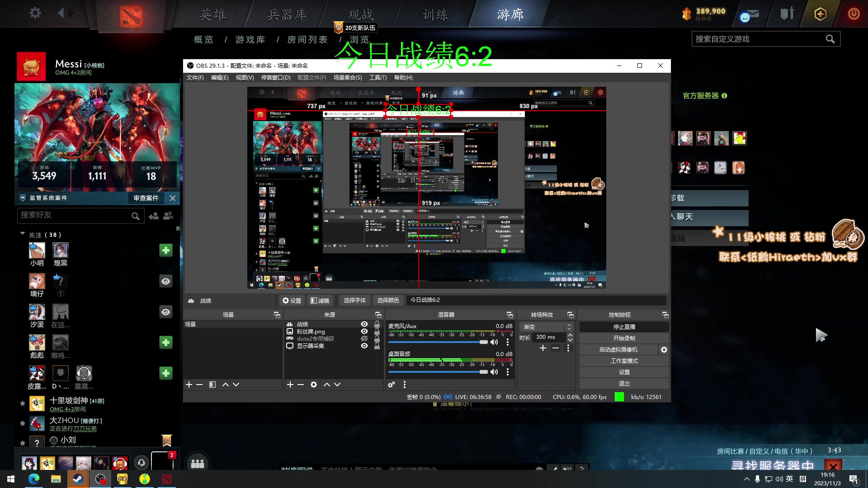Viewport: 868px width, 488px height.
Task: Increase transition duration with up stepper
Action: [x=570, y=335]
